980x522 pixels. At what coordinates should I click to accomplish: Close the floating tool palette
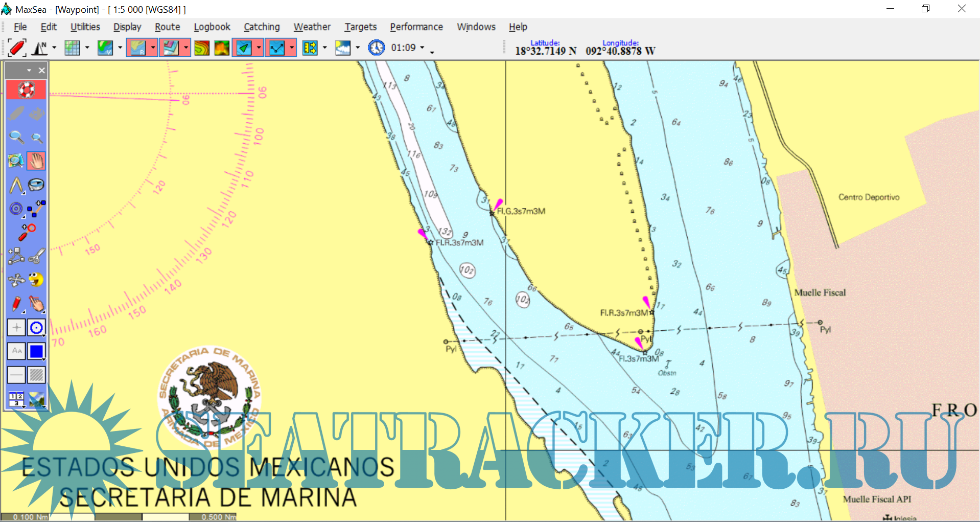point(42,71)
